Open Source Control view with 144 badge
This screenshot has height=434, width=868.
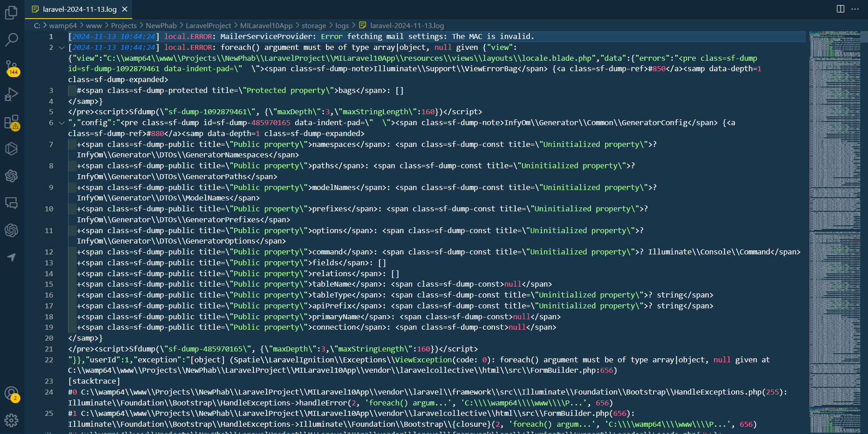[x=11, y=68]
